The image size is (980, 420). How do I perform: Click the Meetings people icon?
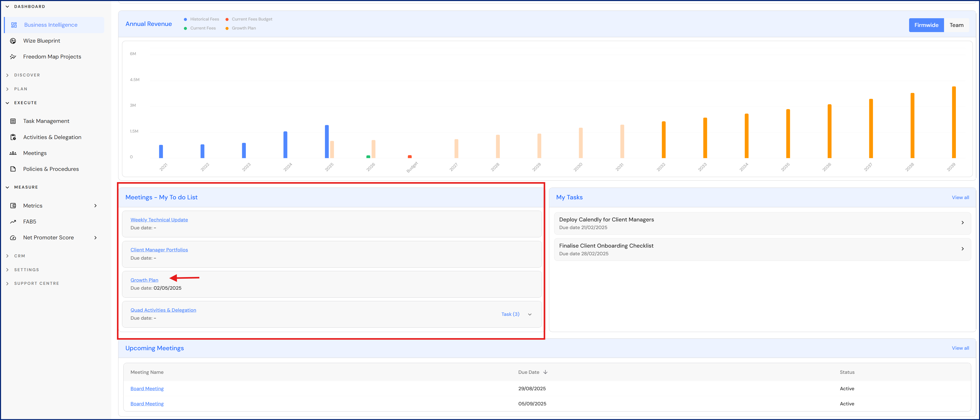coord(13,153)
